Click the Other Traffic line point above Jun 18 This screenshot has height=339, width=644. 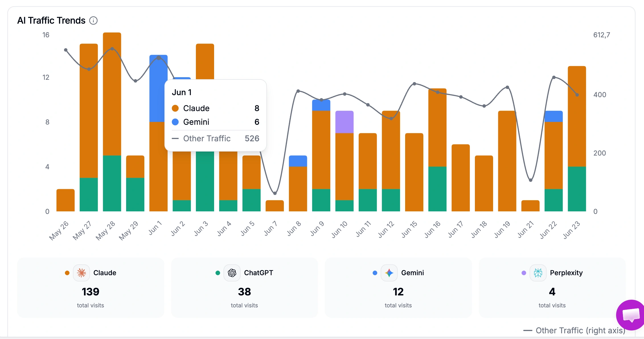click(x=484, y=106)
